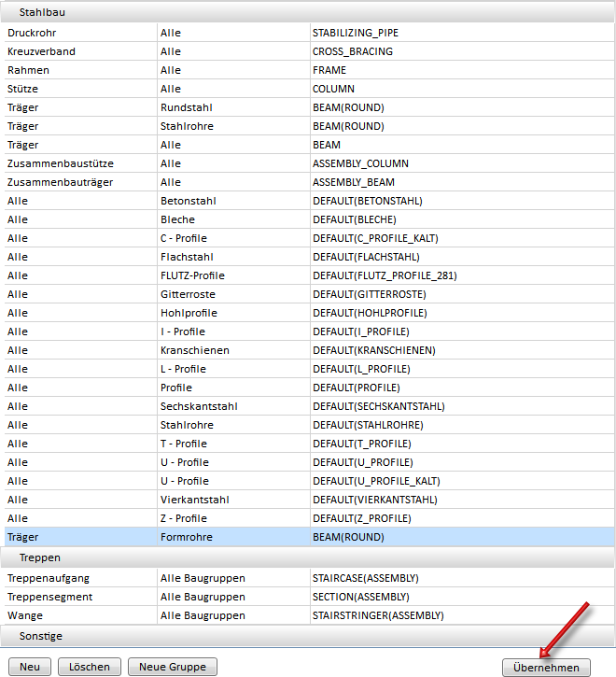Create a group with Neue Gruppe
This screenshot has height=677, width=616.
pyautogui.click(x=173, y=667)
